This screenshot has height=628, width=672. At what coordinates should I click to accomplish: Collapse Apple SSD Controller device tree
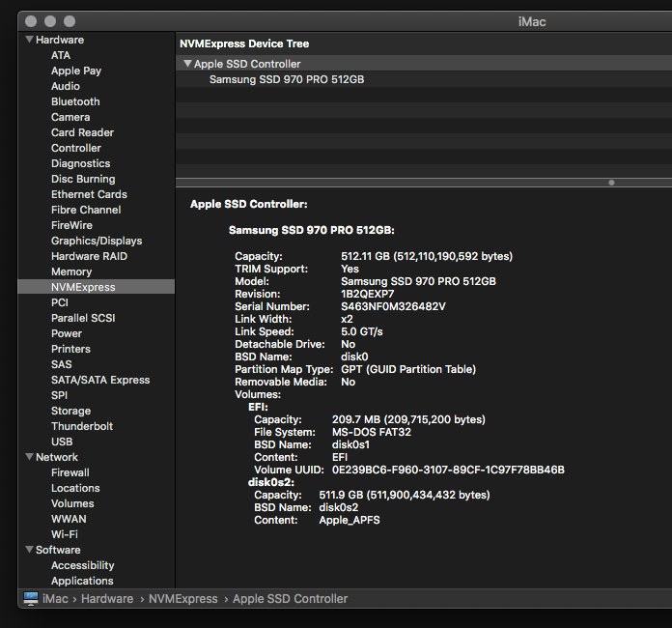click(187, 64)
